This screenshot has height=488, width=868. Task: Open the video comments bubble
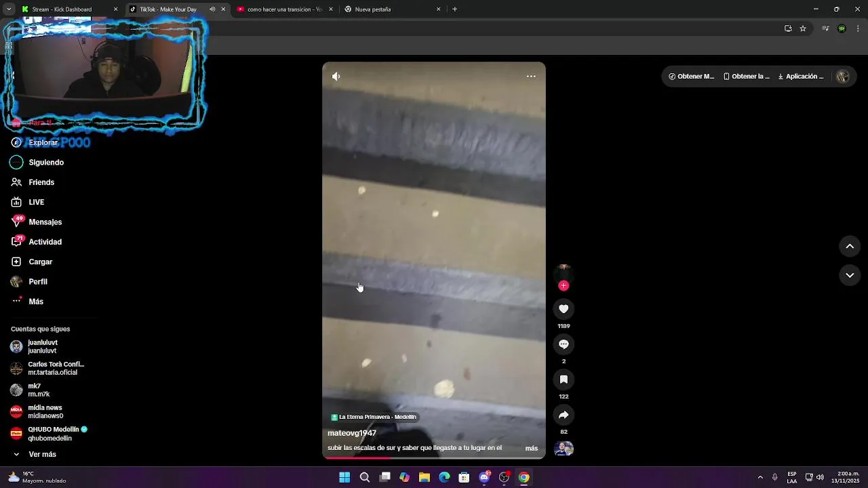point(564,344)
